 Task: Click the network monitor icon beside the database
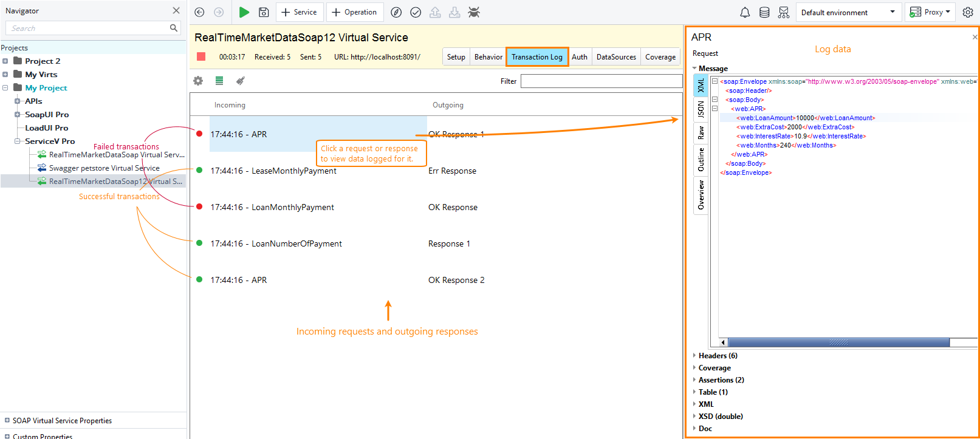[784, 12]
